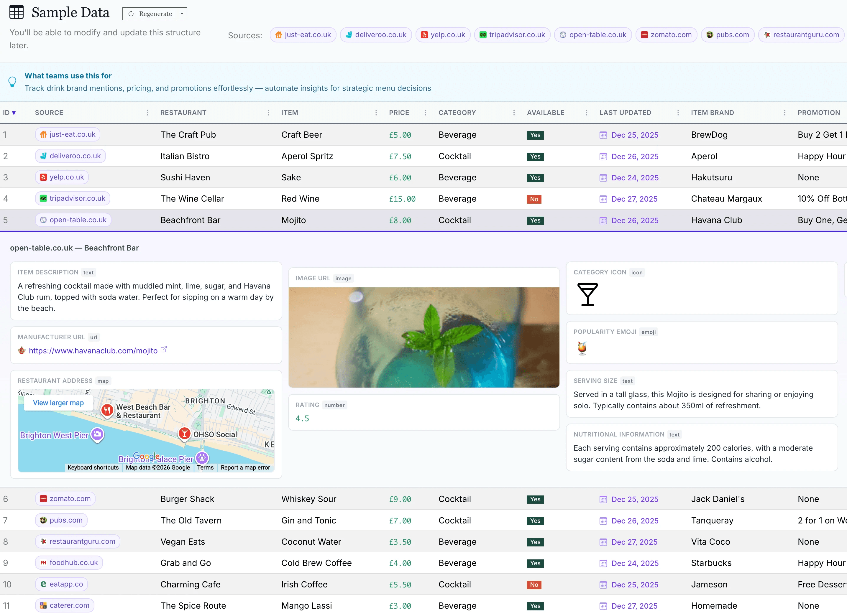Click the lightbulb tip icon
847x616 pixels.
pos(12,81)
